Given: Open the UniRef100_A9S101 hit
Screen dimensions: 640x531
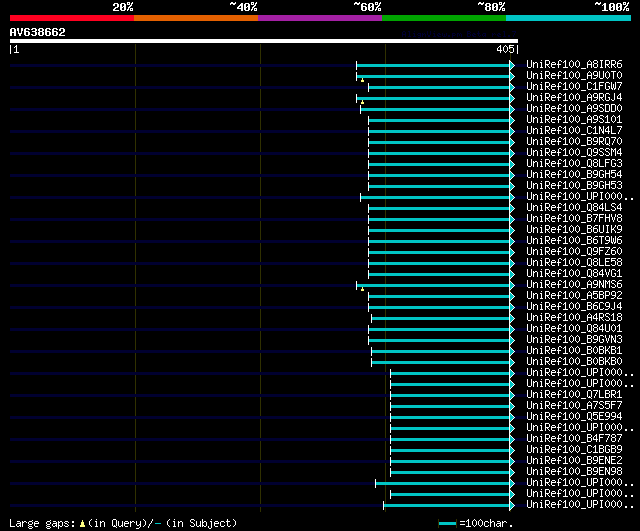Looking at the screenshot, I should (x=574, y=120).
